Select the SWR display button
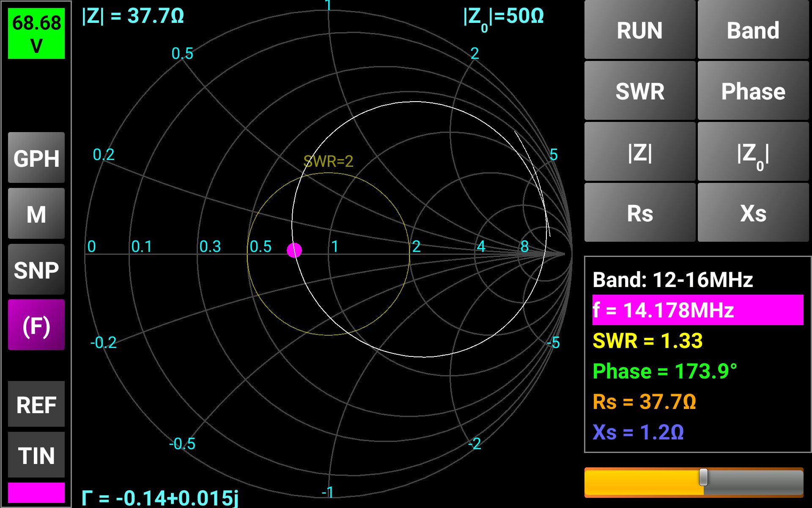This screenshot has height=508, width=812. [639, 91]
